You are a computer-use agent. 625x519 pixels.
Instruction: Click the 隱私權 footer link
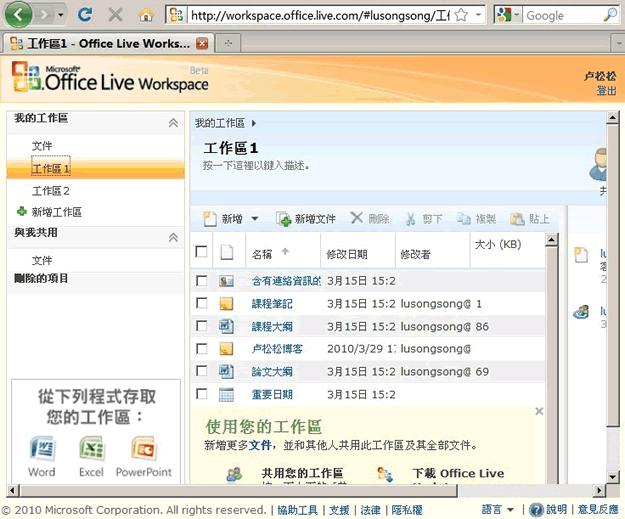coord(407,510)
